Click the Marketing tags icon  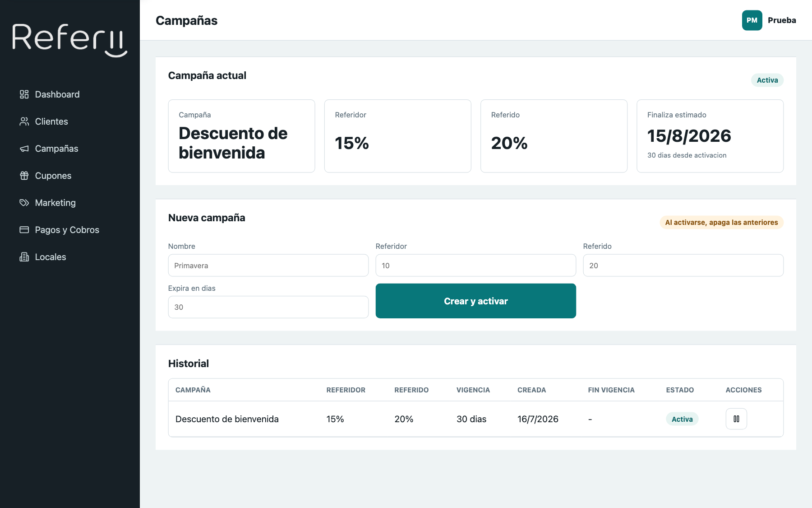click(x=24, y=203)
